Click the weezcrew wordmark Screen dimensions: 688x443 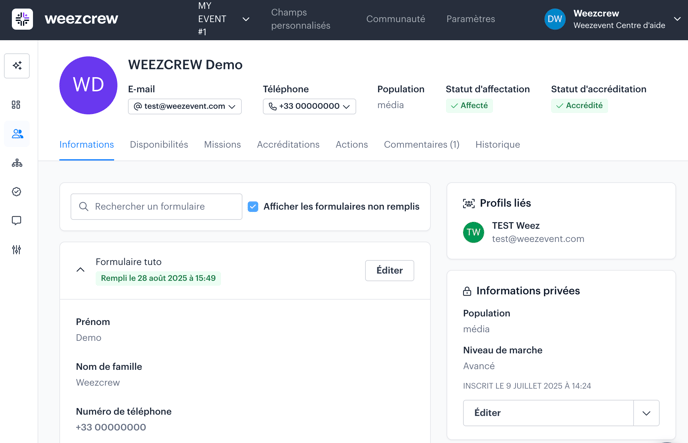pyautogui.click(x=81, y=19)
